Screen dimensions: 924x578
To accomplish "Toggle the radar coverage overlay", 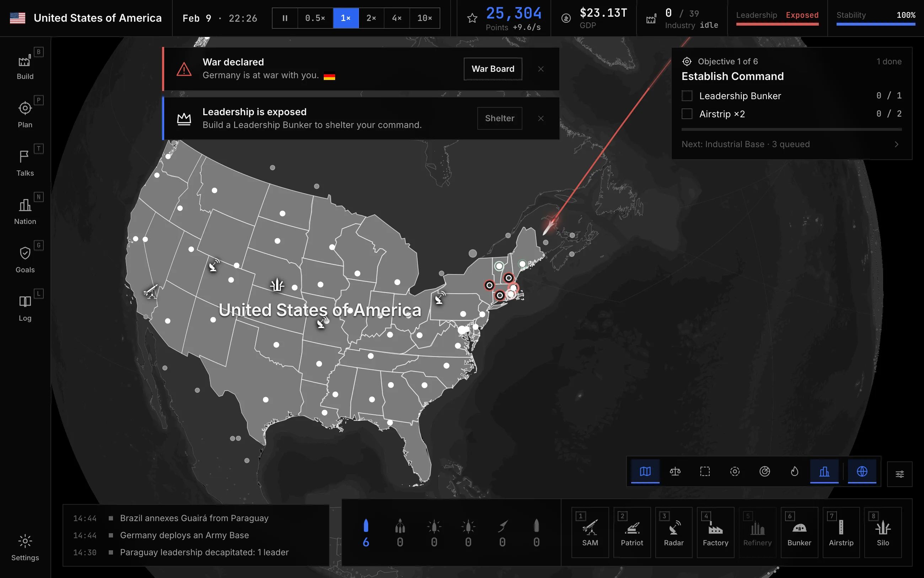I will (x=765, y=471).
